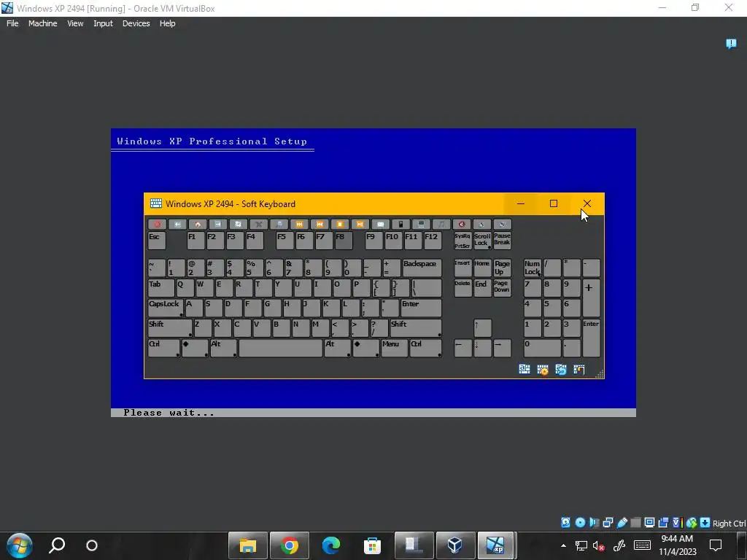
Task: Click the taskbar search magnifier
Action: point(57,545)
